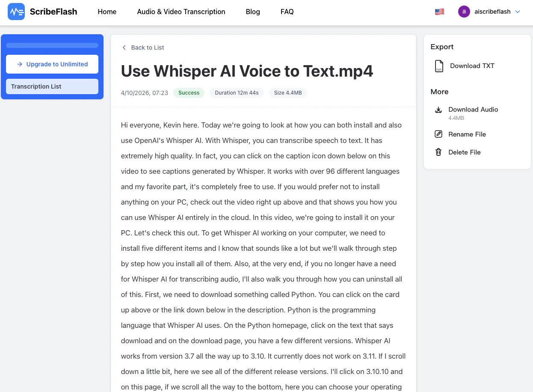Image resolution: width=533 pixels, height=392 pixels.
Task: Click the Size 4.4MB badge
Action: 288,93
